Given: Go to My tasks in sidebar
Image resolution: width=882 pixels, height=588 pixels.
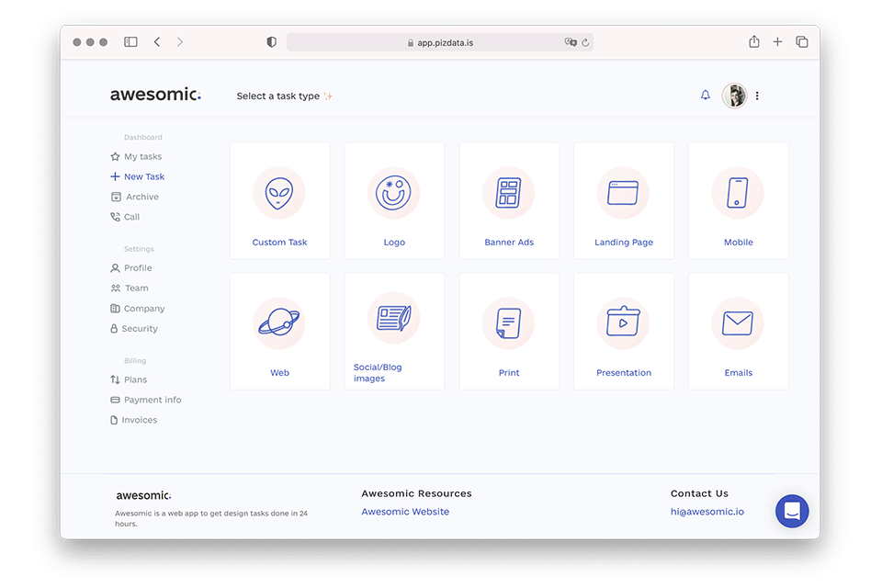Looking at the screenshot, I should click(x=142, y=157).
